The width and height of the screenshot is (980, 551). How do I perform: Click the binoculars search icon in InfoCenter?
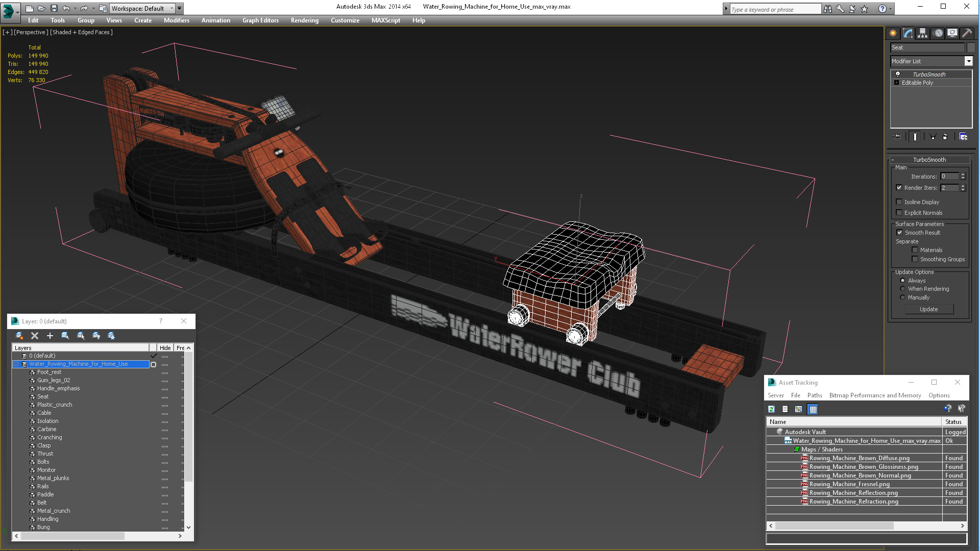pyautogui.click(x=827, y=9)
